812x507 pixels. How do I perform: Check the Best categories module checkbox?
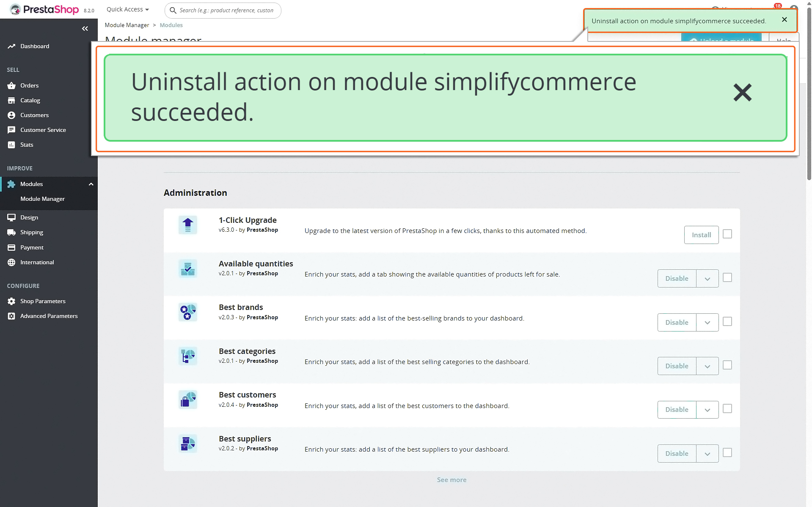pyautogui.click(x=727, y=365)
